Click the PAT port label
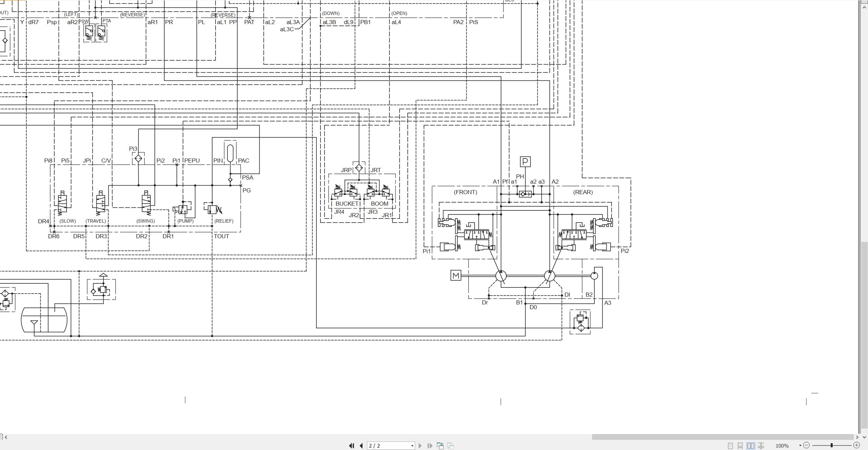The image size is (868, 450). point(249,22)
